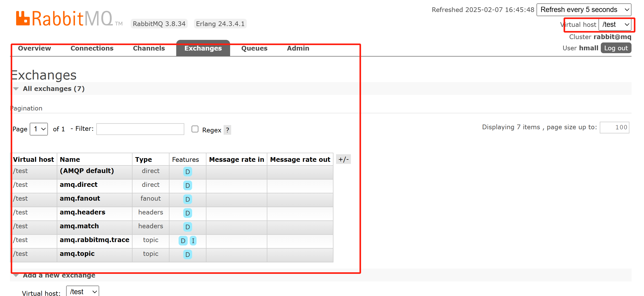Viewport: 644px width, 296px height.
Task: Collapse the All exchanges section
Action: tap(53, 89)
